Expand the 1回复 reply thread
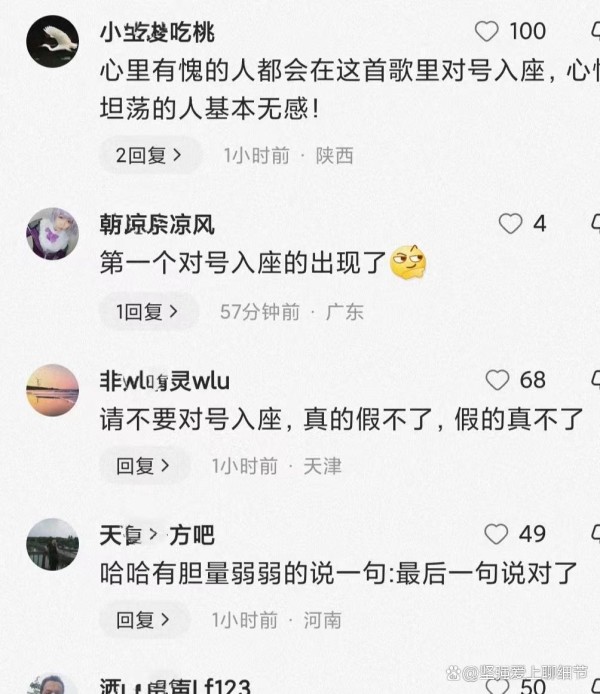The width and height of the screenshot is (600, 694). (148, 312)
